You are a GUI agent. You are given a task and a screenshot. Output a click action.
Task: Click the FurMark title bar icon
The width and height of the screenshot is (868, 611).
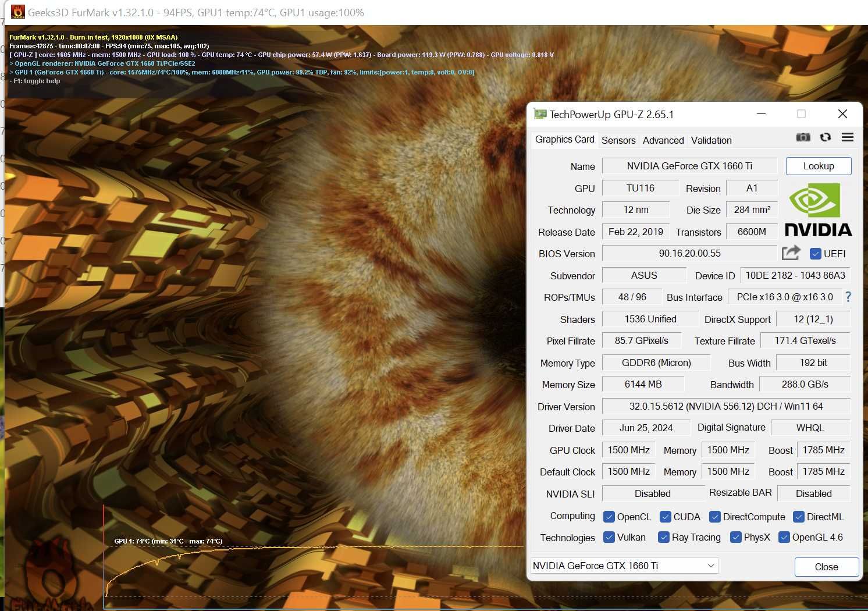click(x=18, y=12)
